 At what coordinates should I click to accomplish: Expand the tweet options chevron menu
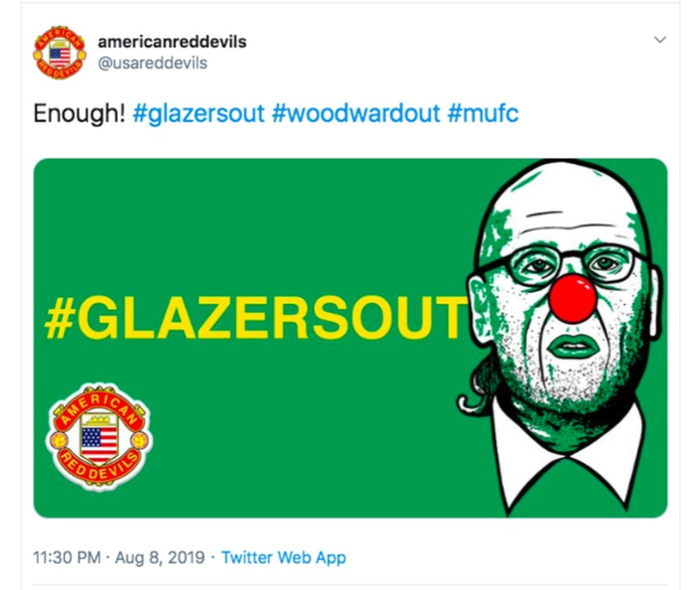click(661, 40)
